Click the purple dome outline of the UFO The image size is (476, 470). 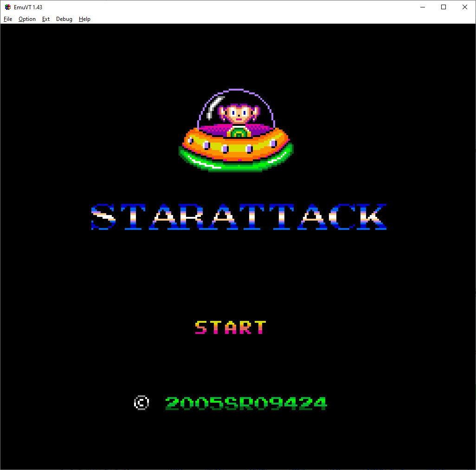point(236,89)
